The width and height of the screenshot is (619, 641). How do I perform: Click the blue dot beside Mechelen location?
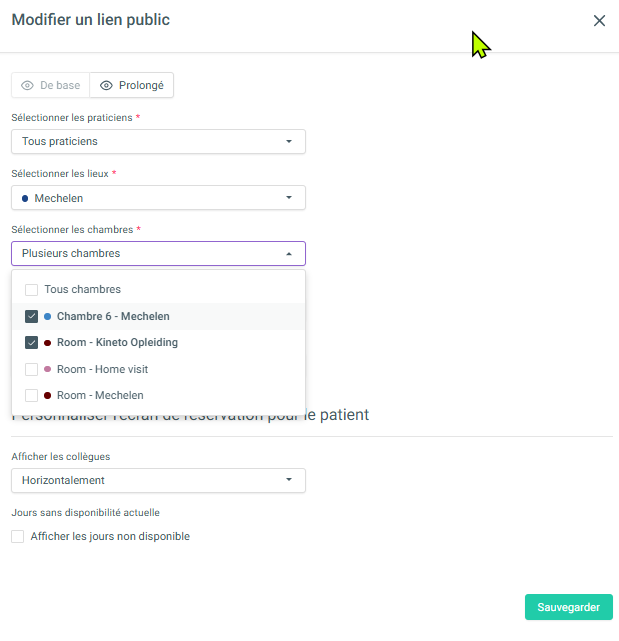click(x=25, y=198)
